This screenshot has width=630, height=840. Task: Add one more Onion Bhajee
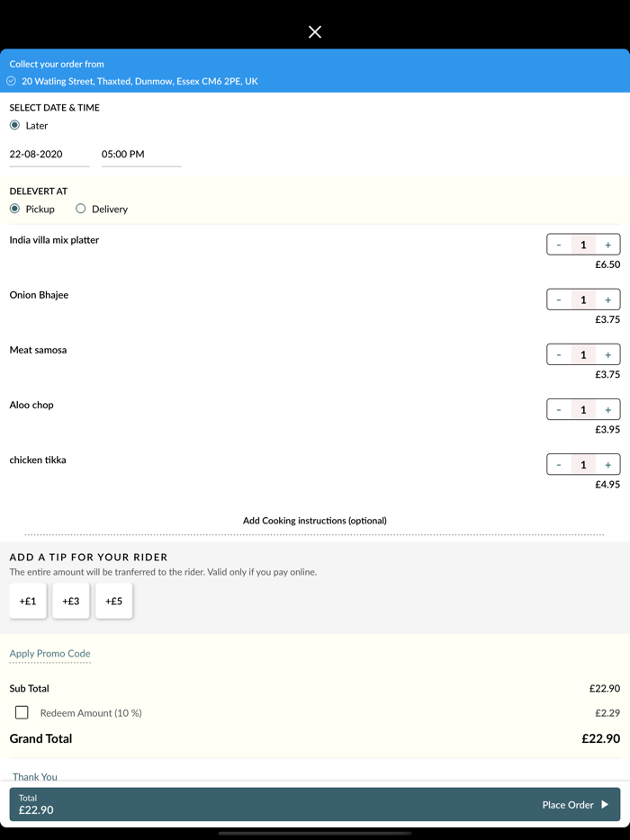coord(608,299)
